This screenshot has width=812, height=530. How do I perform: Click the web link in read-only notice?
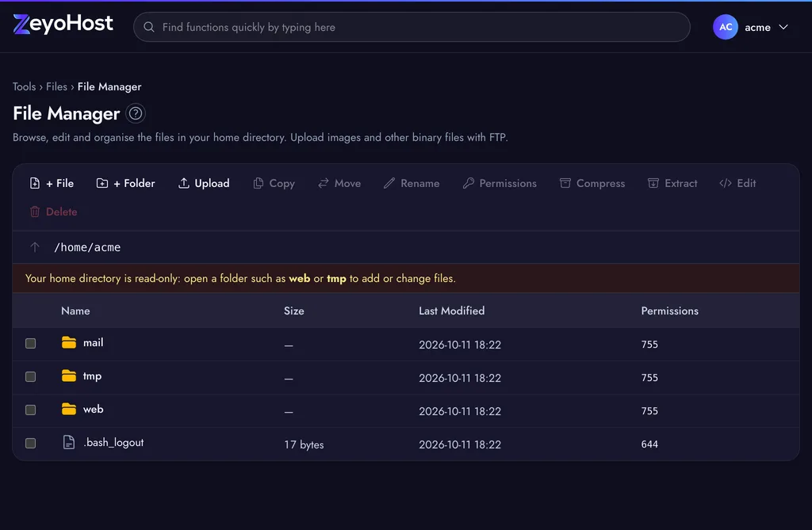point(299,278)
